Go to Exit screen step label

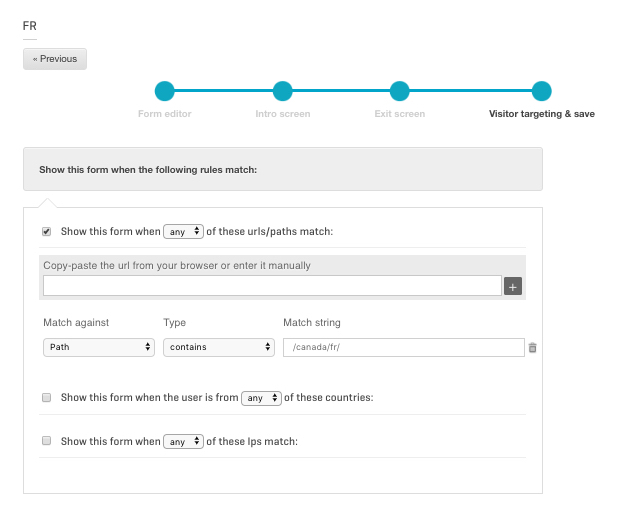(399, 114)
